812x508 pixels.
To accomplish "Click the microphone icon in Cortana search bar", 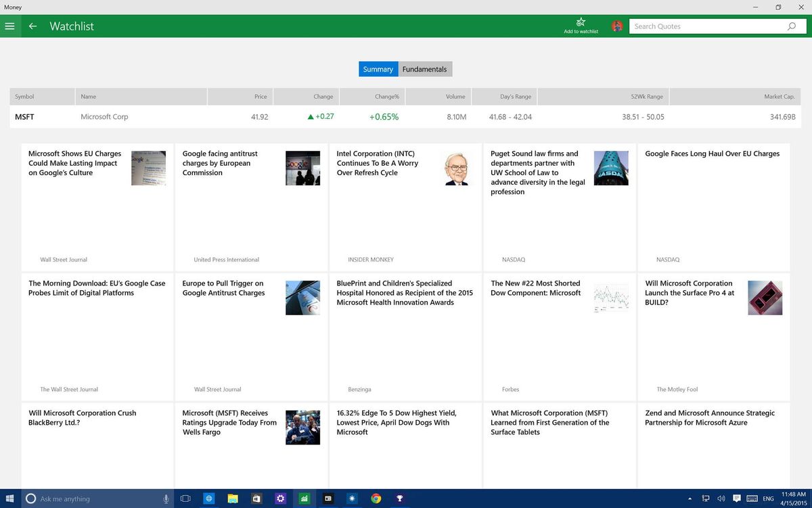I will pyautogui.click(x=166, y=499).
